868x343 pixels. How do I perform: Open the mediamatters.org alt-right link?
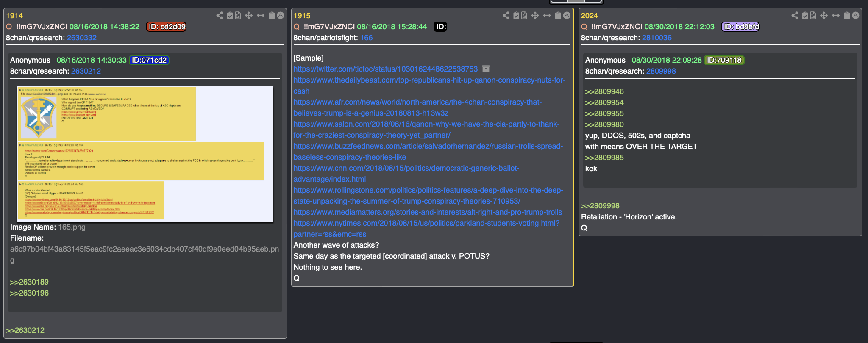point(428,212)
